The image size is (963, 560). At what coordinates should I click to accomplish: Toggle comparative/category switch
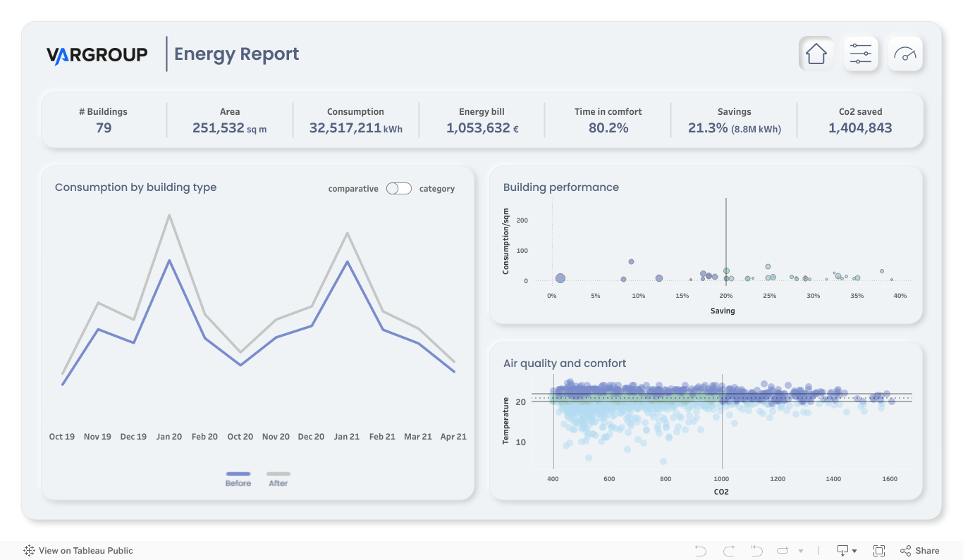pos(399,189)
